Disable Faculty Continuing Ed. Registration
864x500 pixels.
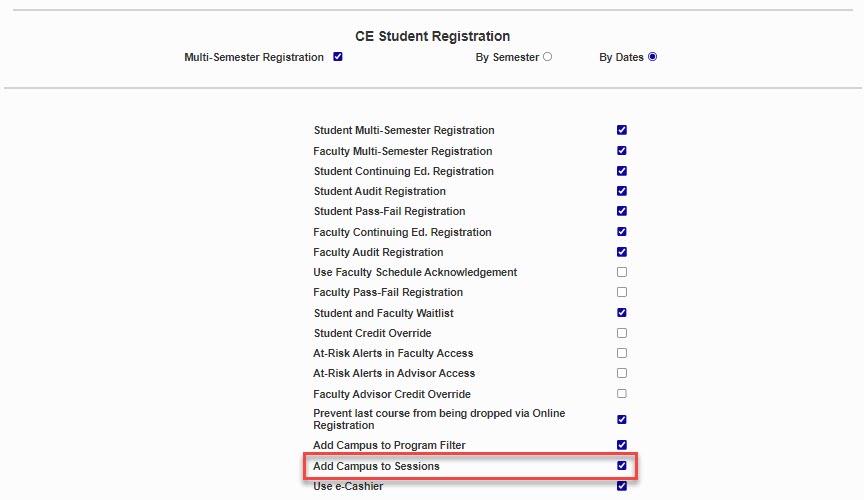(x=622, y=232)
